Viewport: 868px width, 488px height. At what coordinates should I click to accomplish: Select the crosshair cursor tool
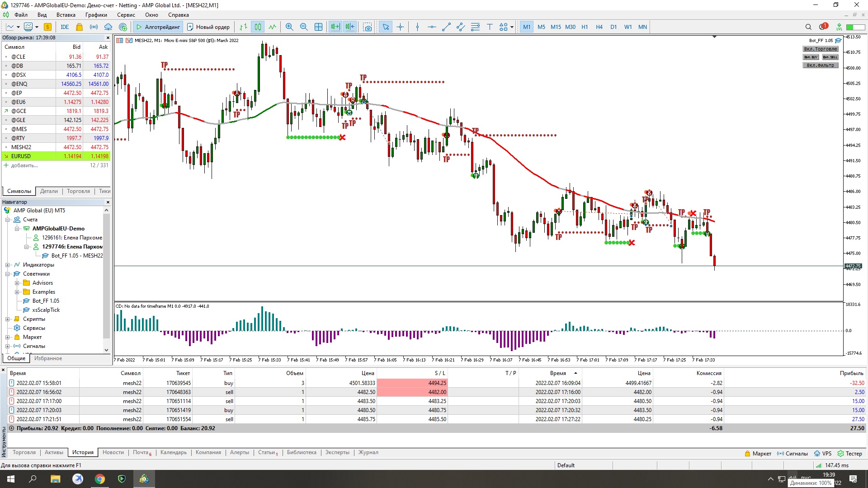coord(400,27)
